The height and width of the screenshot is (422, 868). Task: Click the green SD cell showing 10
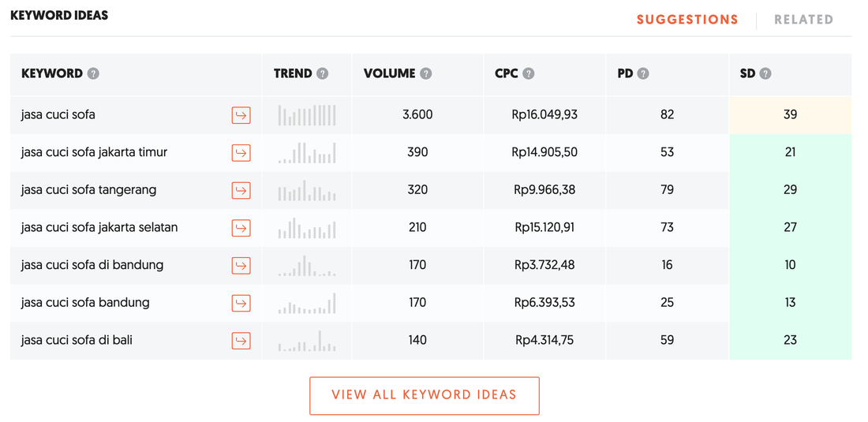[x=790, y=265]
